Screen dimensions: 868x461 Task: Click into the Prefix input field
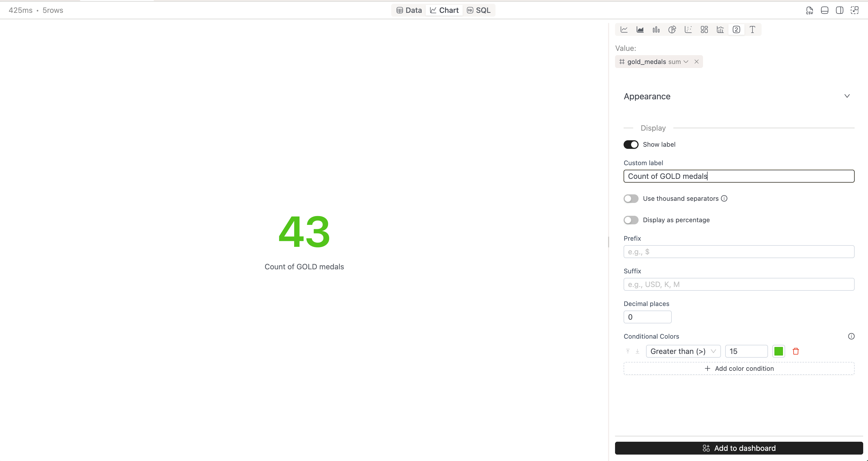tap(739, 252)
